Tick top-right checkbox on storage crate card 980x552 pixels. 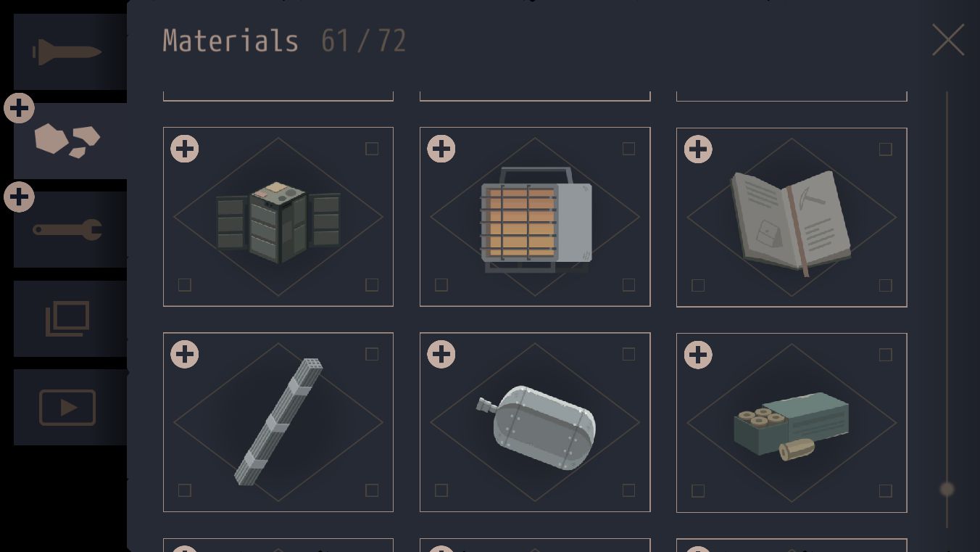click(x=372, y=149)
